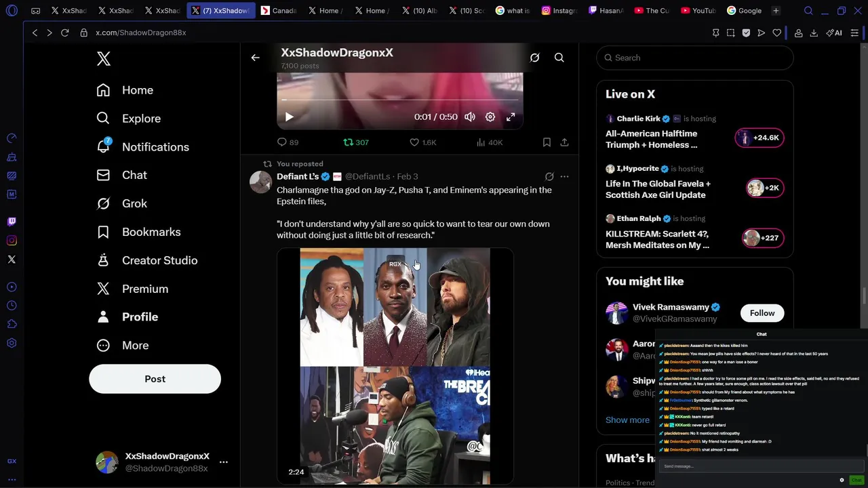Open Twitch in the Opera GX sidebar

click(12, 222)
